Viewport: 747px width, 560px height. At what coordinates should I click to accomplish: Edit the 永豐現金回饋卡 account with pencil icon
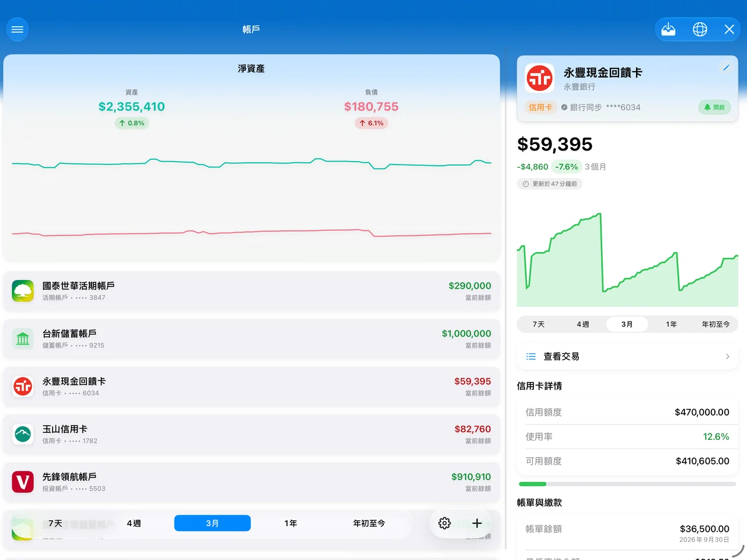726,68
